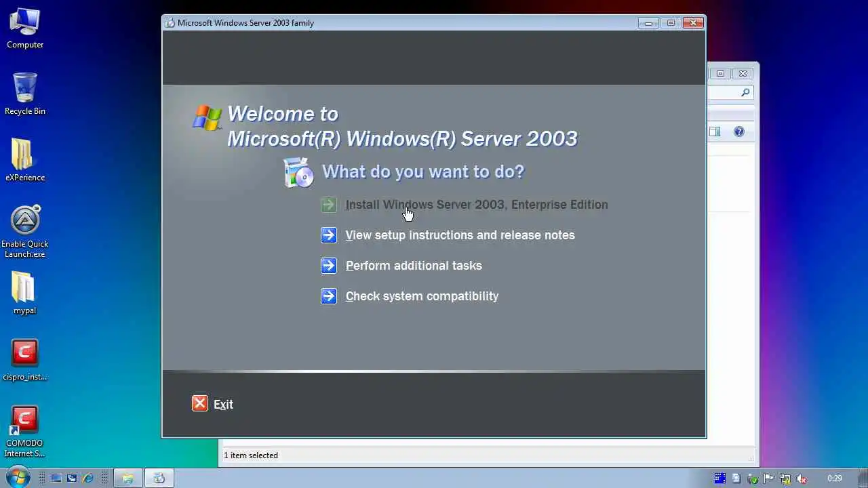Image resolution: width=868 pixels, height=488 pixels.
Task: Select the cispro_inst... installer desktop icon
Action: tap(25, 360)
